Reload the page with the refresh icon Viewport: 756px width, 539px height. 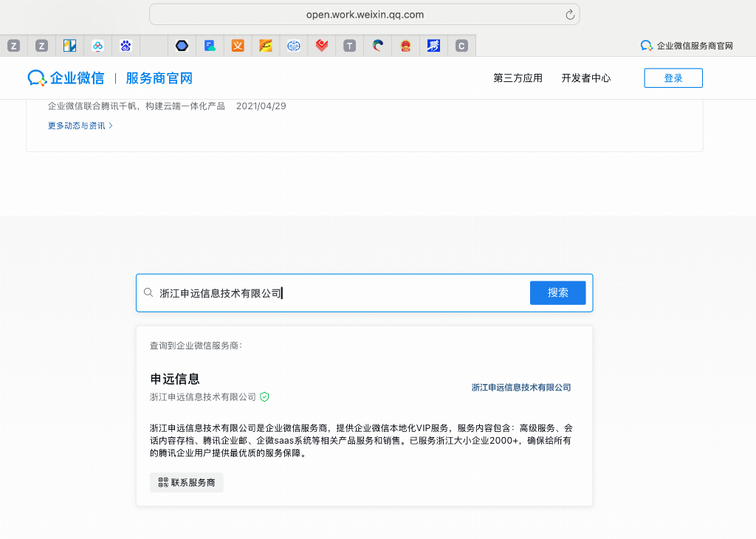[570, 15]
